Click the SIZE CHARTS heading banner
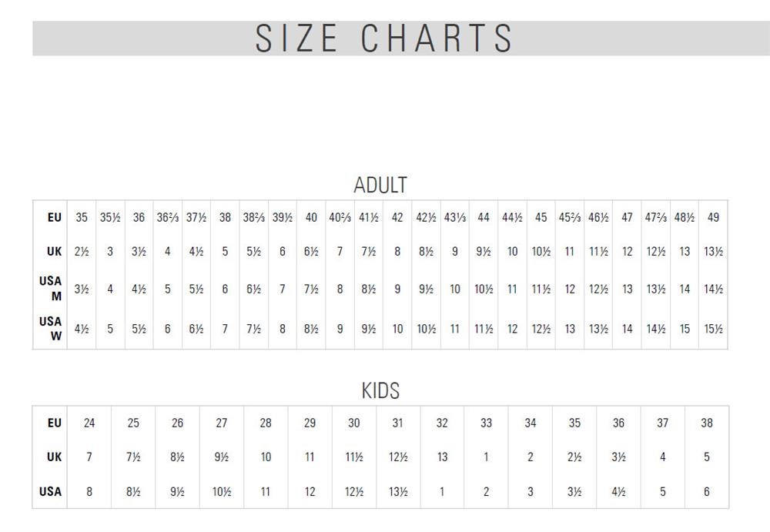This screenshot has height=532, width=770. click(384, 38)
